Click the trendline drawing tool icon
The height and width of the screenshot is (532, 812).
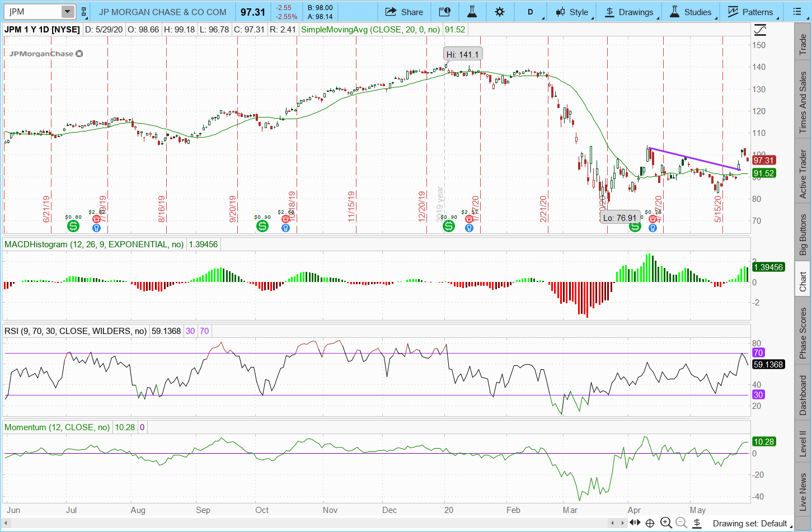760,30
